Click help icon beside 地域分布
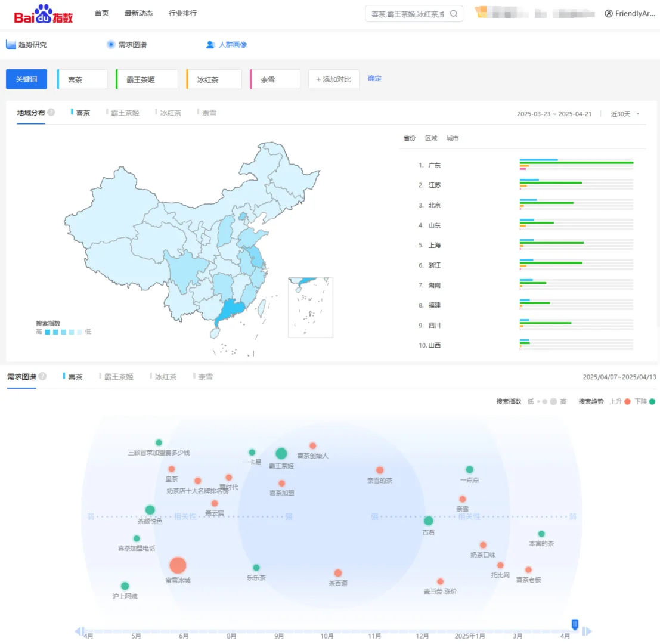 [x=51, y=112]
